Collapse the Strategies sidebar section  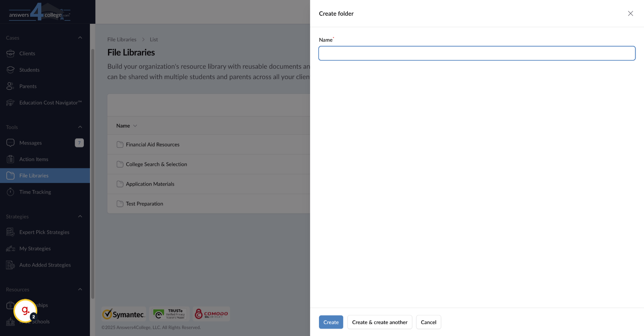coord(80,217)
